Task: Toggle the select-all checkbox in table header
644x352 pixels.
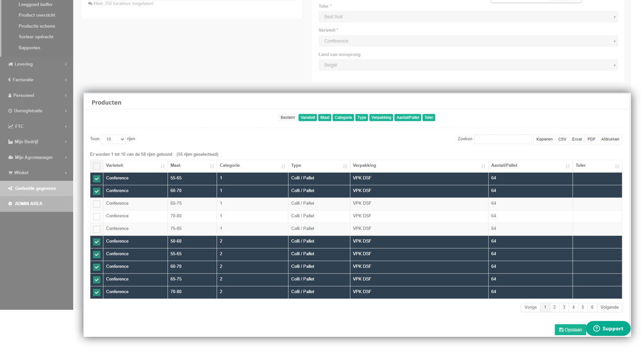Action: coord(96,166)
